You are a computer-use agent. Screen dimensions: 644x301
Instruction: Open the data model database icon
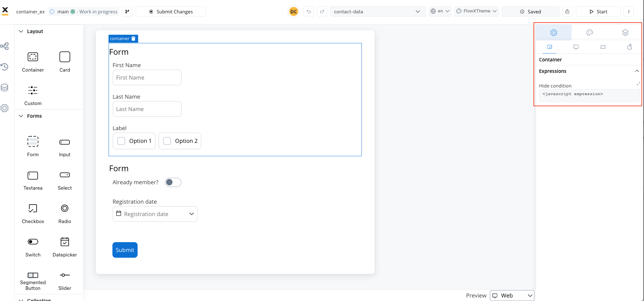4,87
